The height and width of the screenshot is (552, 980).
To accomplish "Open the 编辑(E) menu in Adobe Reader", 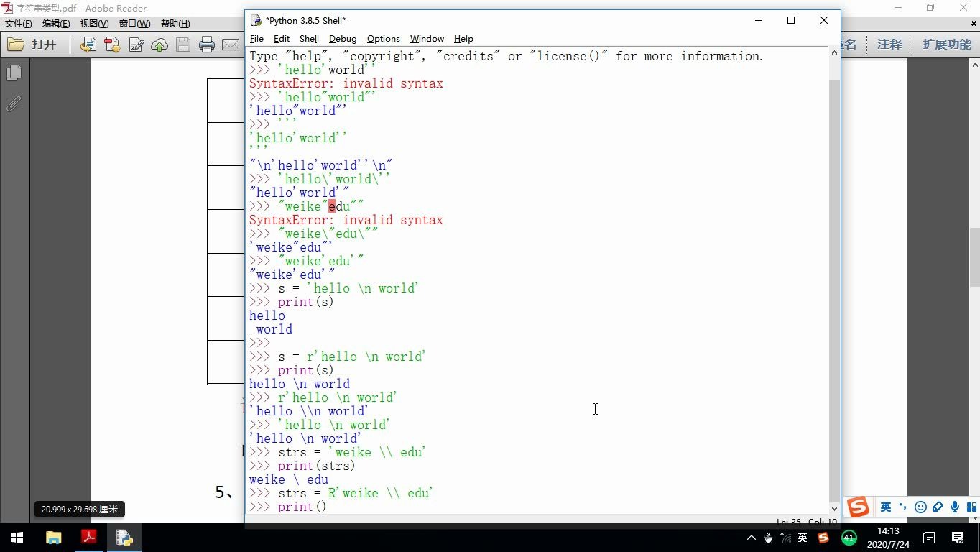I will [56, 24].
